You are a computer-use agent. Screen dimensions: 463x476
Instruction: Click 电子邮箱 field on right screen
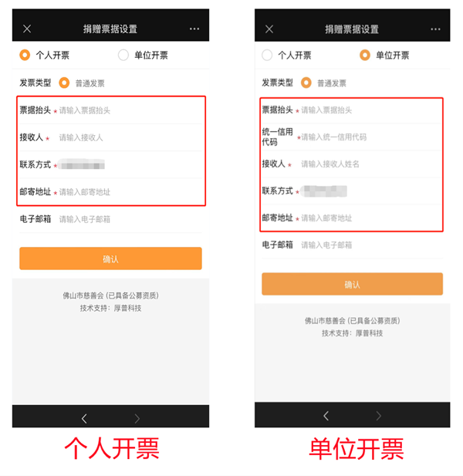[x=371, y=245]
